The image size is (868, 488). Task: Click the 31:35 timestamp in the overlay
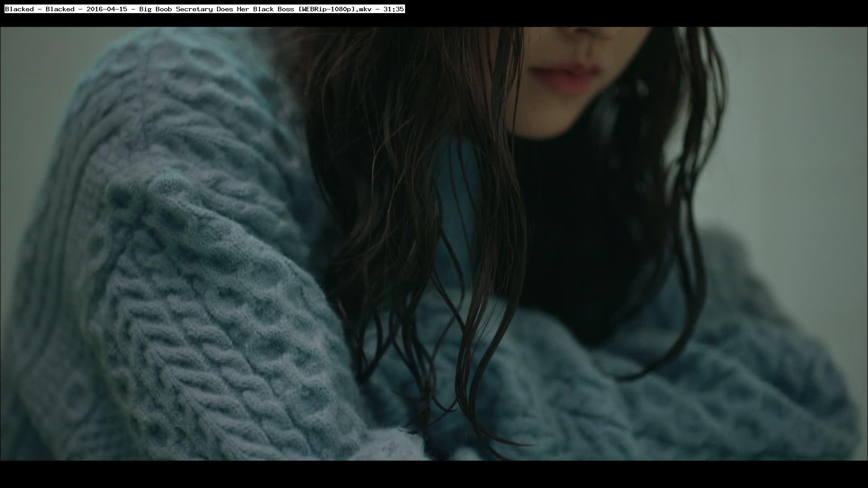click(x=393, y=9)
